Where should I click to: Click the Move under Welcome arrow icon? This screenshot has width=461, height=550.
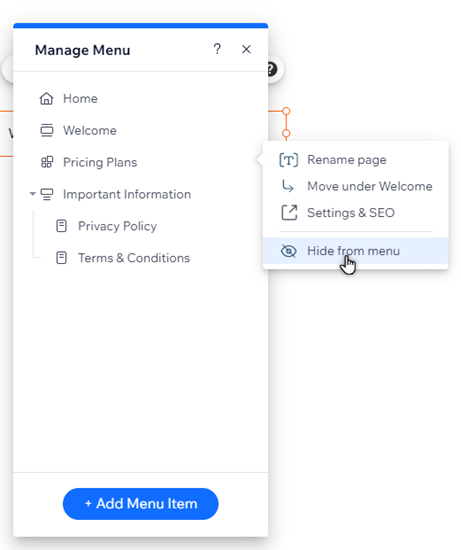288,186
